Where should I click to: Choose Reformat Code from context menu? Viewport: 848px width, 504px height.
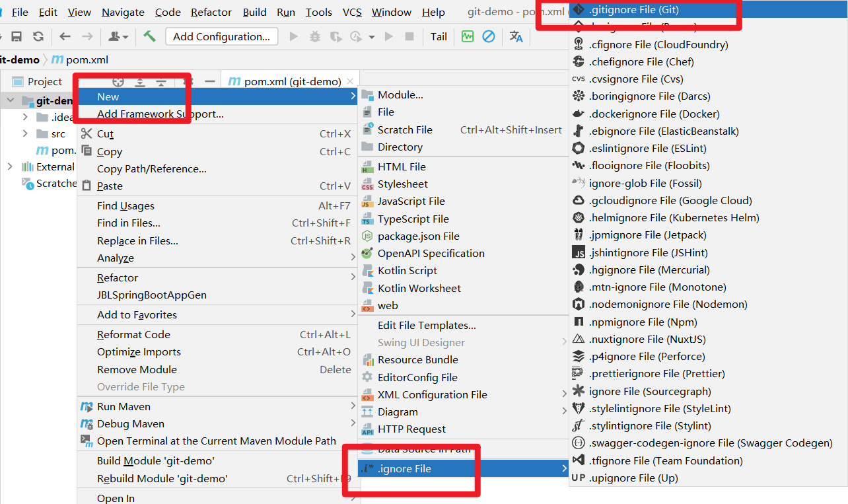click(x=217, y=334)
